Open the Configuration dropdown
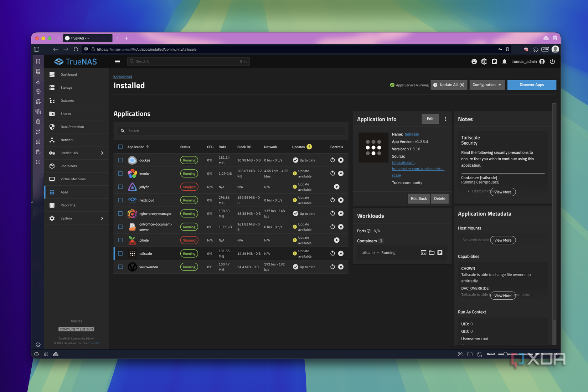Screen dimensions: 588x392 (x=487, y=85)
